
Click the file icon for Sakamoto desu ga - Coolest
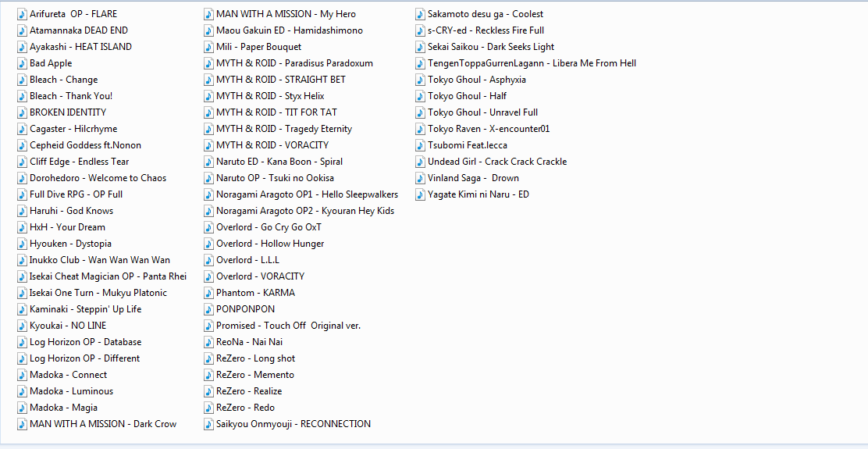(420, 14)
